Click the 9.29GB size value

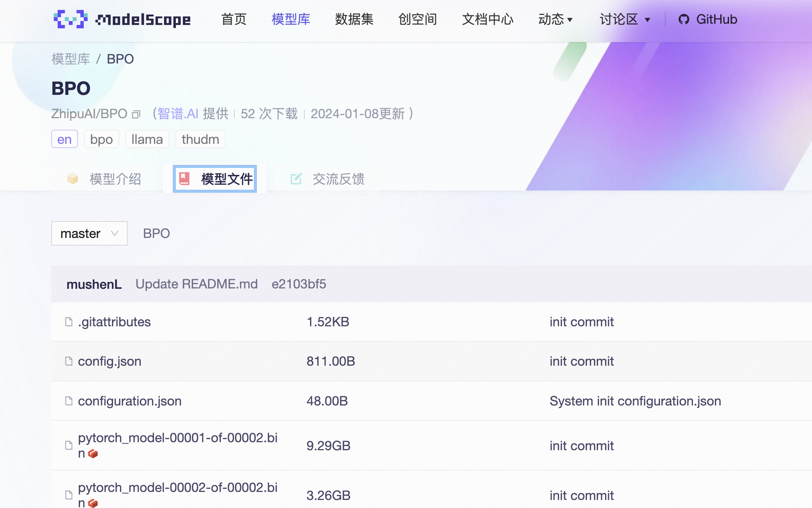click(x=328, y=446)
